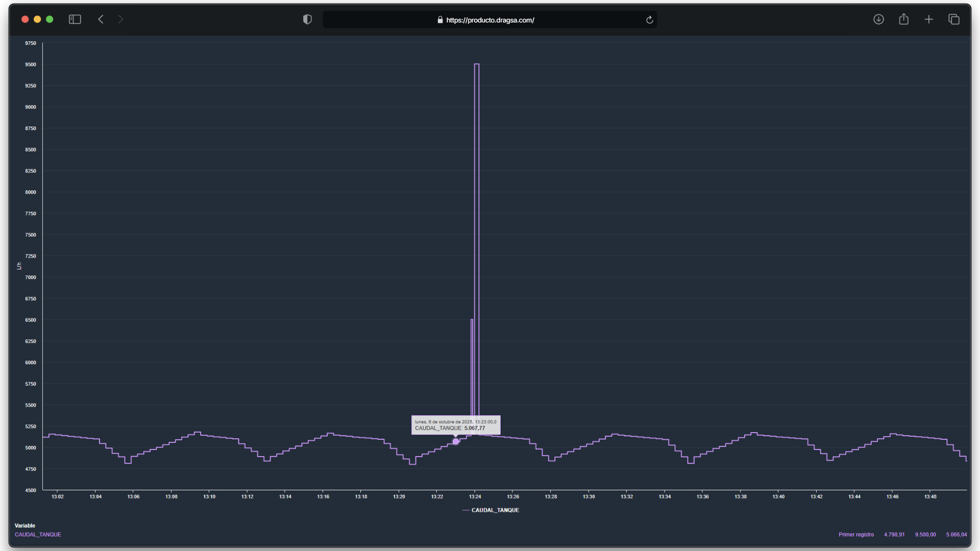Image resolution: width=980 pixels, height=551 pixels.
Task: Click the forward navigation arrow
Action: coord(120,19)
